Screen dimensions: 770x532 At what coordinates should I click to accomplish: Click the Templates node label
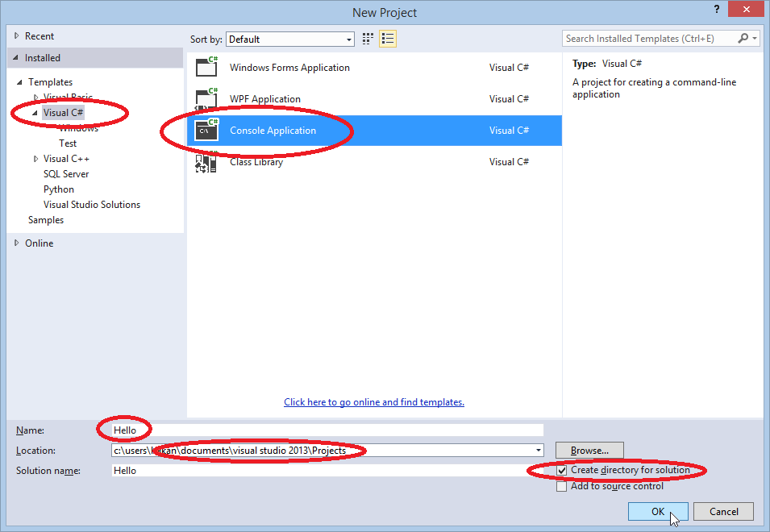point(51,82)
